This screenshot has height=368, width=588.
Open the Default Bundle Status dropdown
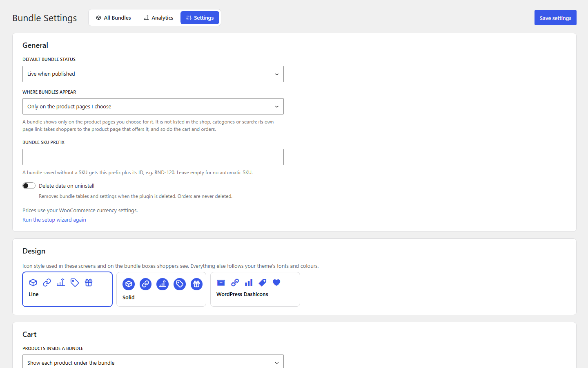point(153,74)
